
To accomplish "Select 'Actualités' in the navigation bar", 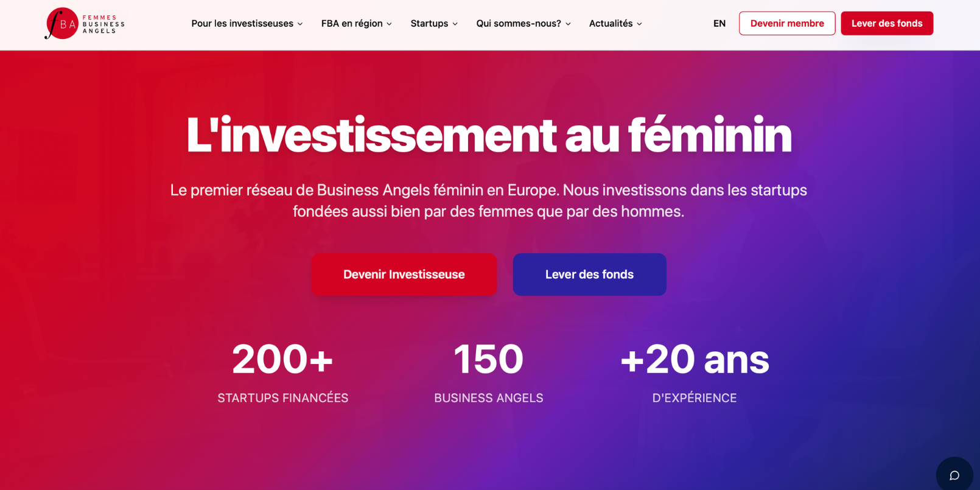I will coord(611,23).
